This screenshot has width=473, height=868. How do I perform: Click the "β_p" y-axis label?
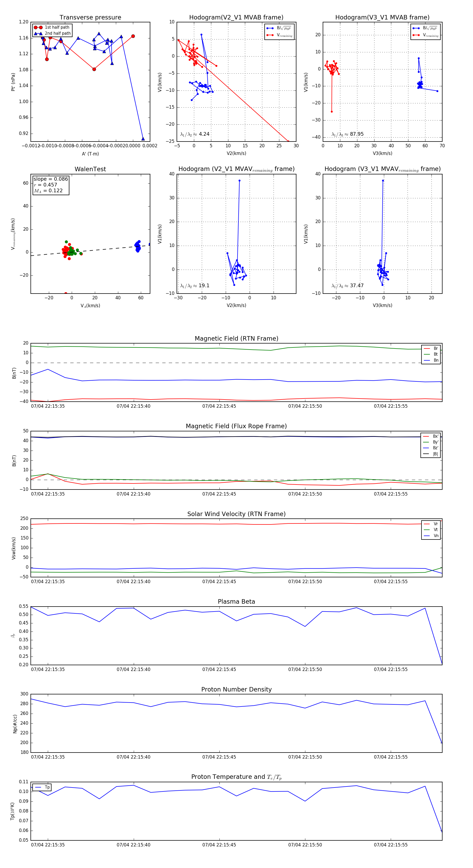(x=13, y=635)
